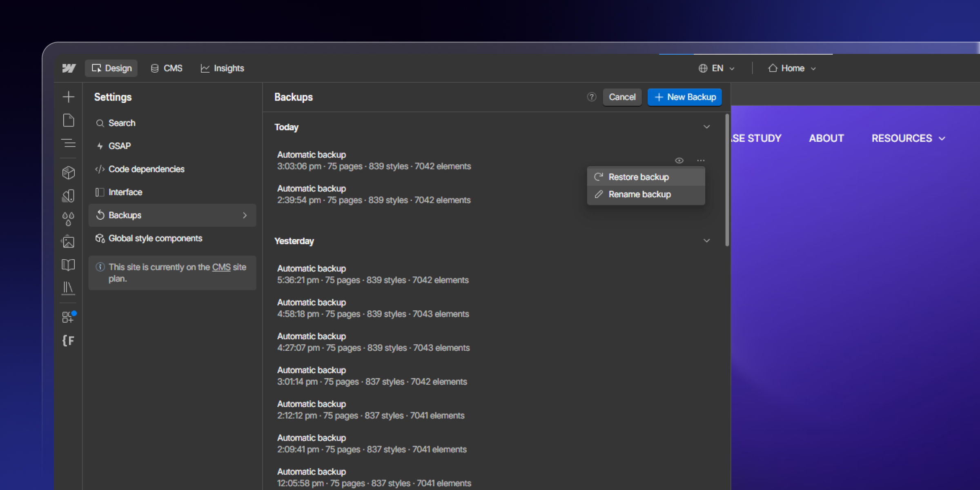Open the Apps grid icon
The image size is (980, 490).
point(68,317)
